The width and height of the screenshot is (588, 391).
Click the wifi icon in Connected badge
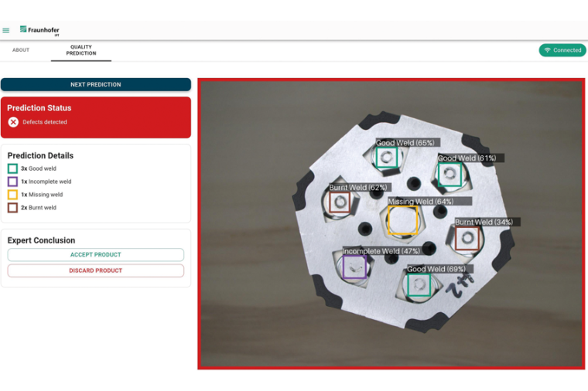tap(548, 50)
